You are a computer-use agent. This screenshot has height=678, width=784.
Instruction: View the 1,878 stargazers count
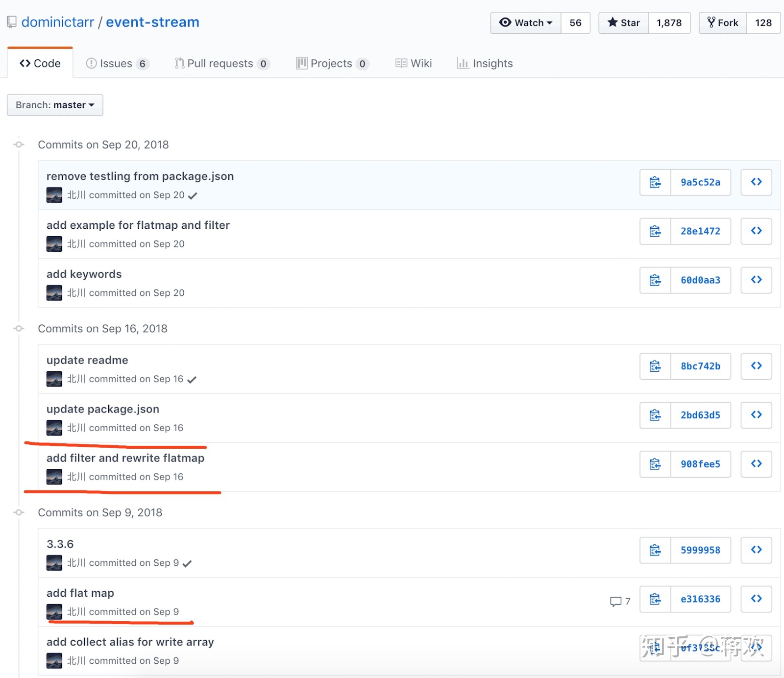coord(669,23)
